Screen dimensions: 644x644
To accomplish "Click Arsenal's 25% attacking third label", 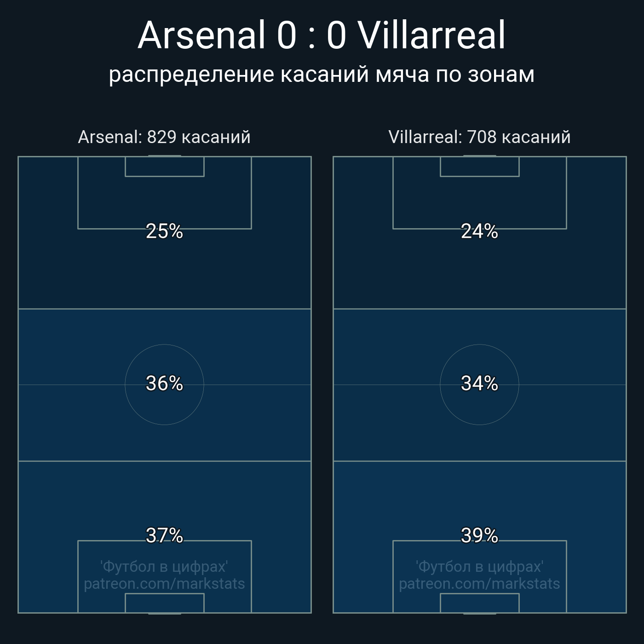I will point(164,231).
